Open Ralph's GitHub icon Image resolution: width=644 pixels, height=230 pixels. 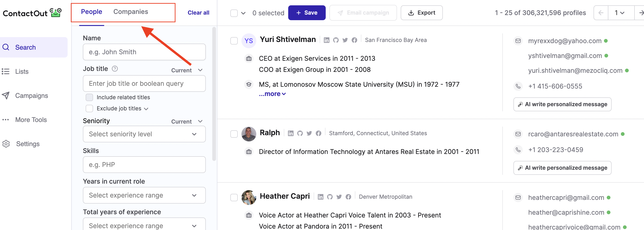tap(300, 133)
